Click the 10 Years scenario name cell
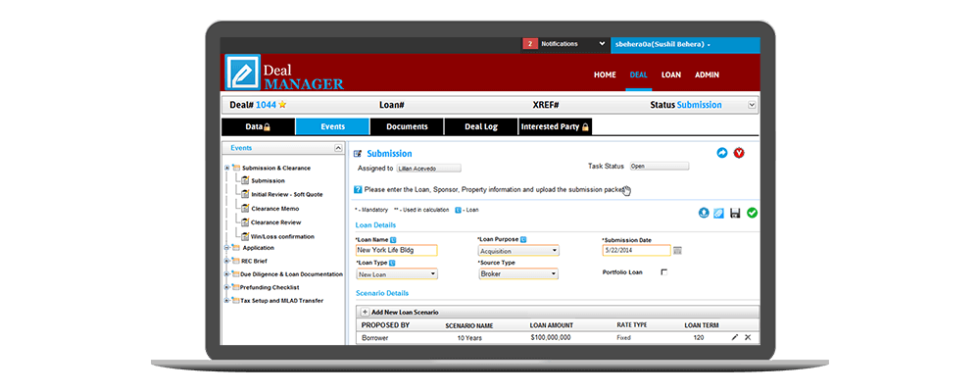Image resolution: width=980 pixels, height=392 pixels. pyautogui.click(x=468, y=337)
